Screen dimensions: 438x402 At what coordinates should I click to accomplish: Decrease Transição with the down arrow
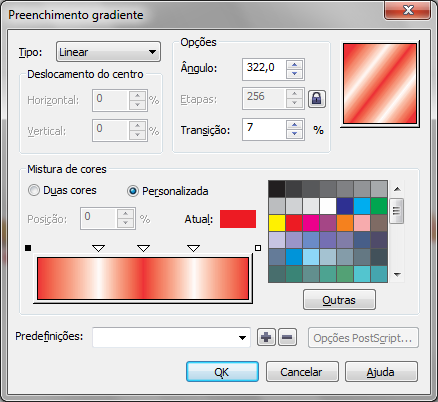[x=294, y=134]
